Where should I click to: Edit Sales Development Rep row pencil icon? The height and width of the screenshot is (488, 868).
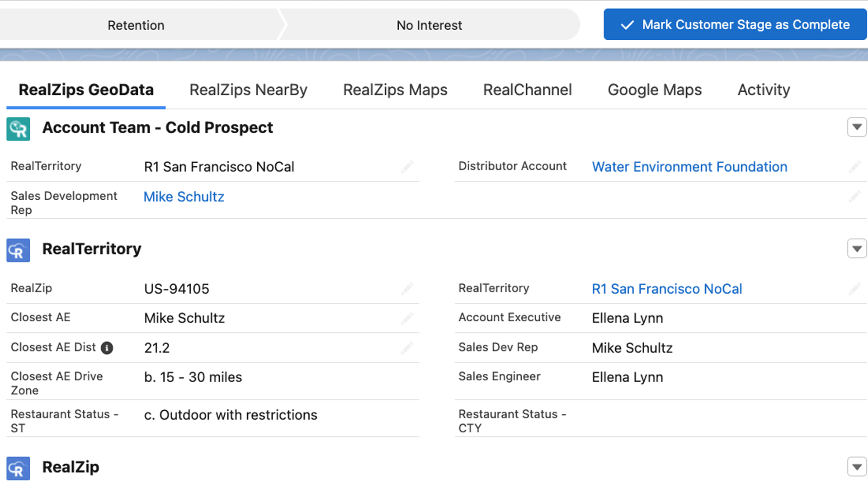(854, 197)
